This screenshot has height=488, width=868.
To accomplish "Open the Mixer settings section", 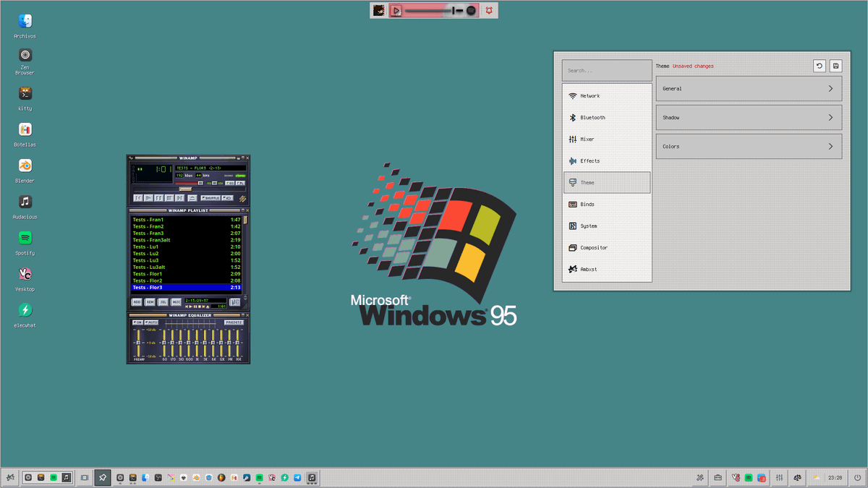I will coord(607,139).
